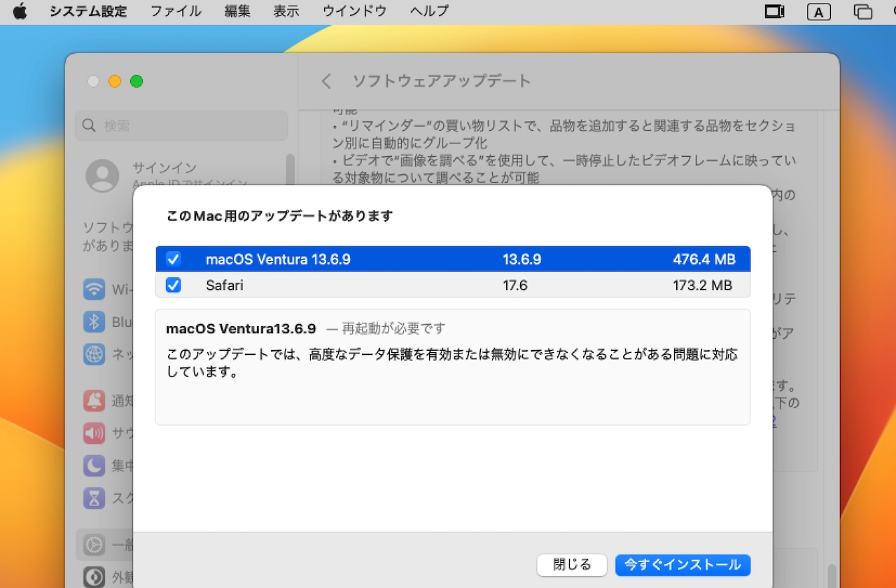Go back with the chevron in ソフトウェアアップデート
Screen dimensions: 896x588
[326, 81]
